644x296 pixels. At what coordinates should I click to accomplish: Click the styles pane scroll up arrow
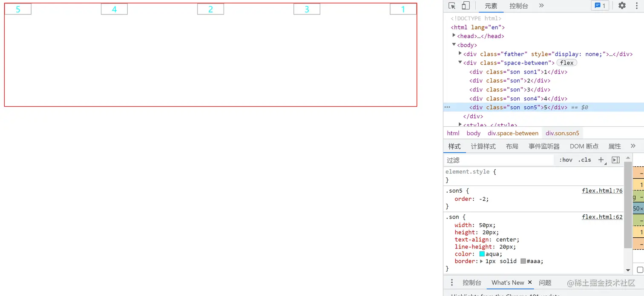pyautogui.click(x=628, y=158)
